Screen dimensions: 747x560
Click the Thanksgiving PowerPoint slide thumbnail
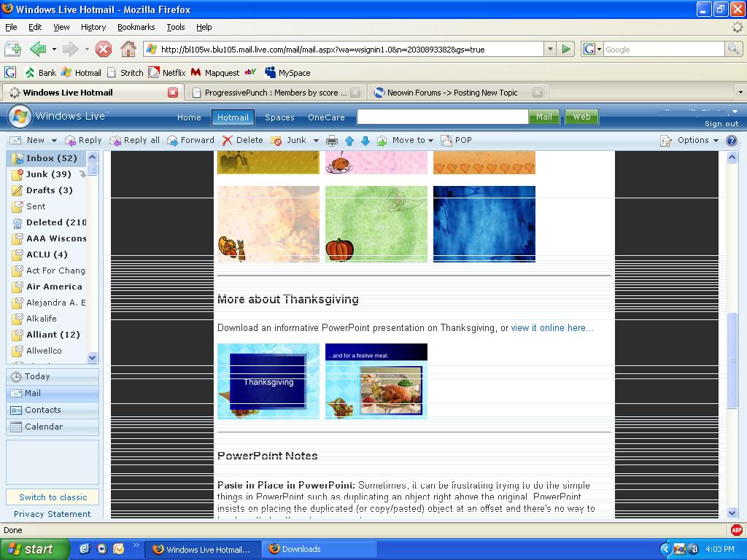(268, 381)
